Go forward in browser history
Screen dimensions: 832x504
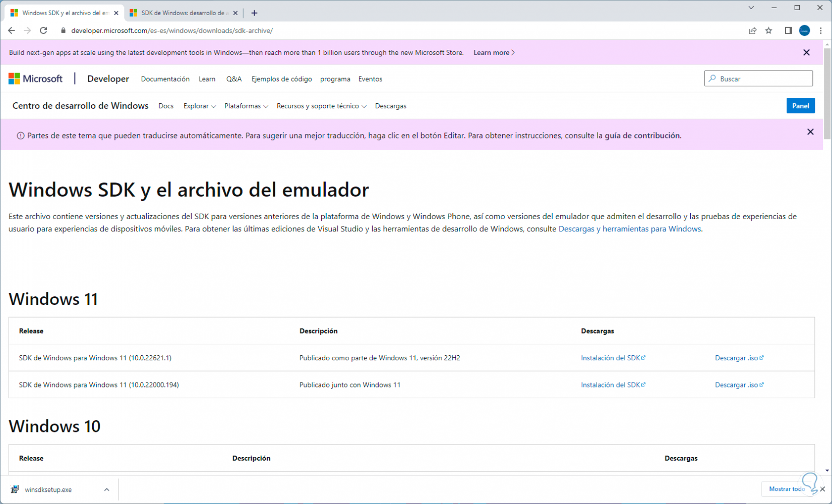(27, 31)
